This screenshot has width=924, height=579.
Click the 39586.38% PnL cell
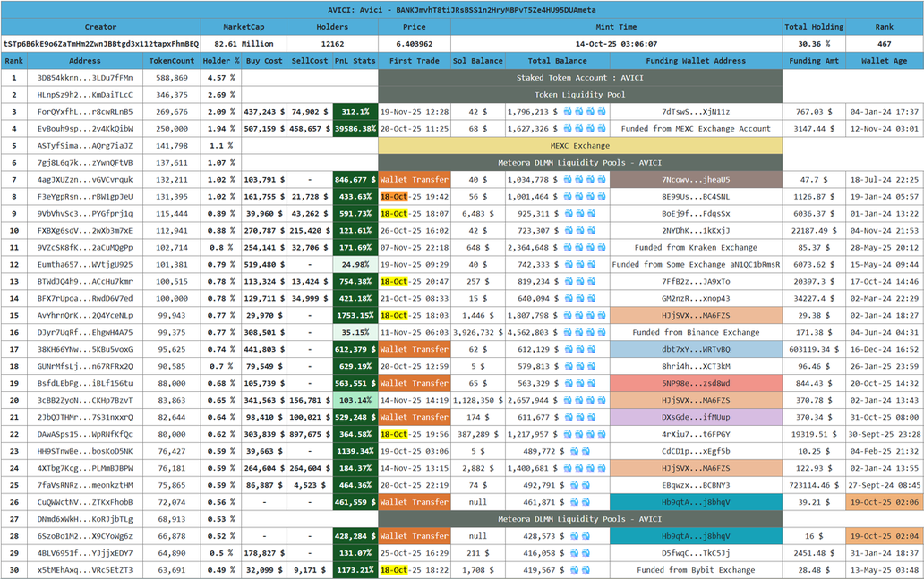355,129
